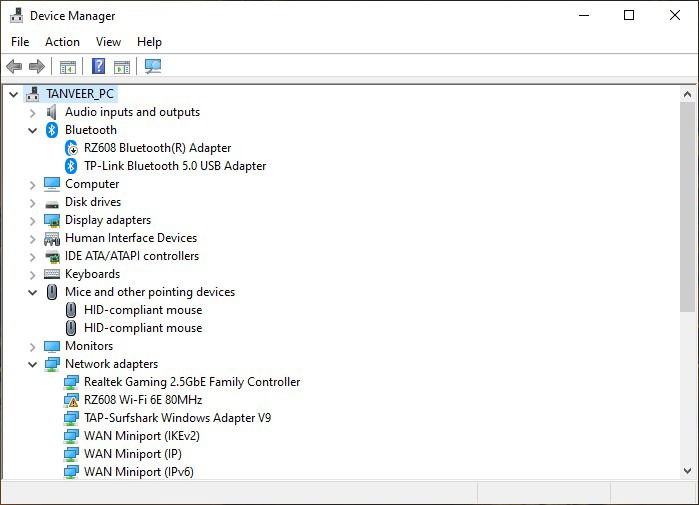Click the Device Manager title bar icon
699x505 pixels.
16,16
